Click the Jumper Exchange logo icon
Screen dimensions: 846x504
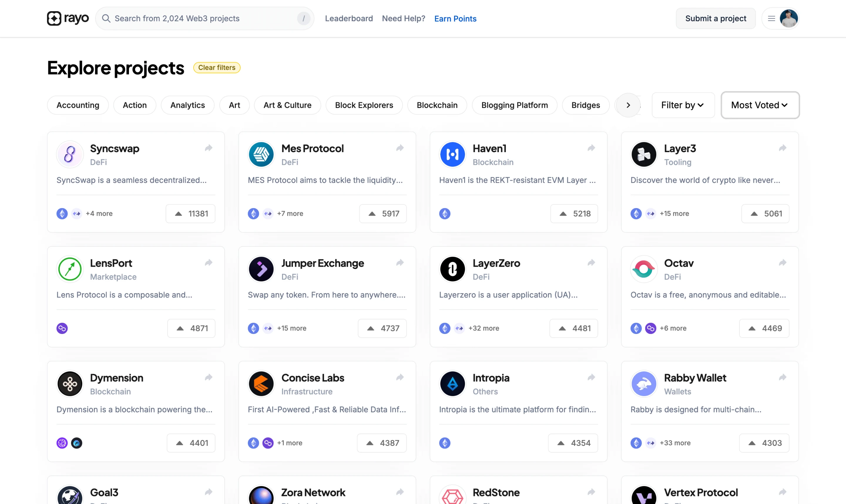pos(261,269)
